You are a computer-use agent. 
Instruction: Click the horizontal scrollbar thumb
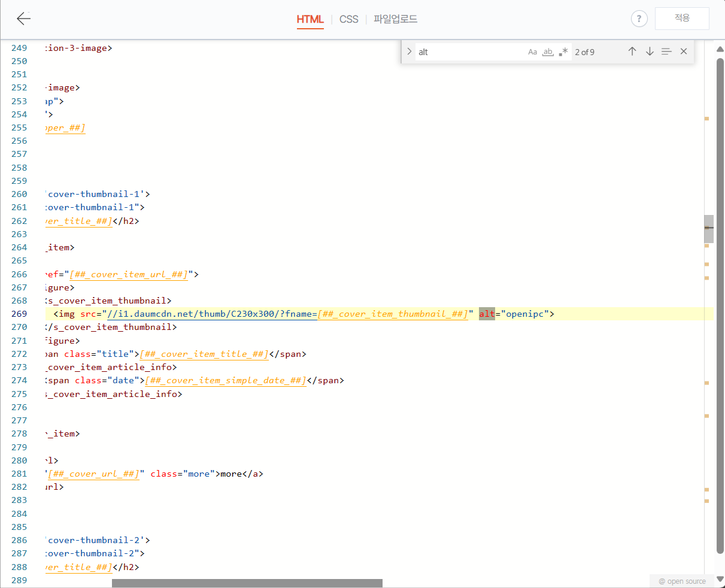pos(247,583)
